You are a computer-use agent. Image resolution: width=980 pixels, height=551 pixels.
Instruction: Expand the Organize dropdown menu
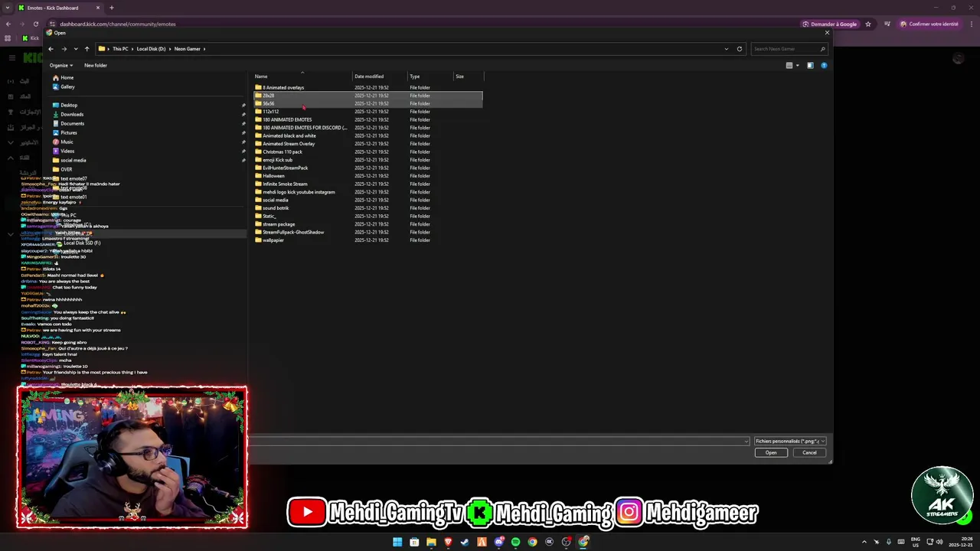click(61, 66)
